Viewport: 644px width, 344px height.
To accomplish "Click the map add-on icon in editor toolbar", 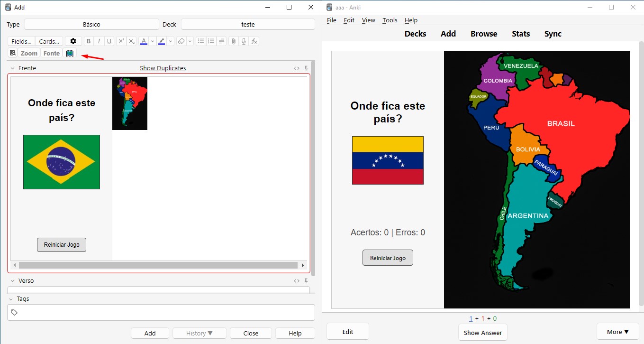I will [x=70, y=53].
